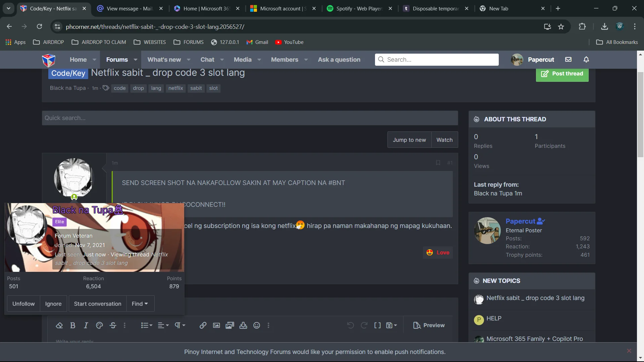Open the text color palette

(x=99, y=325)
